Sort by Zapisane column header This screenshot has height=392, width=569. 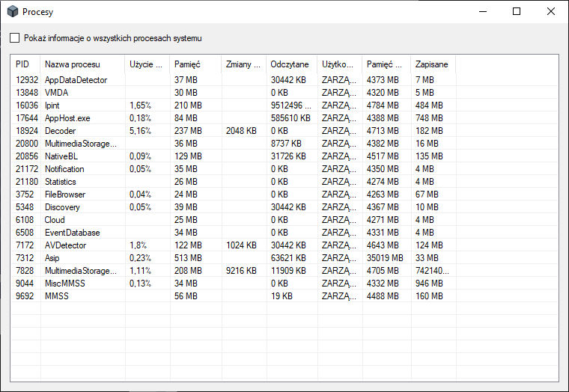(x=431, y=64)
